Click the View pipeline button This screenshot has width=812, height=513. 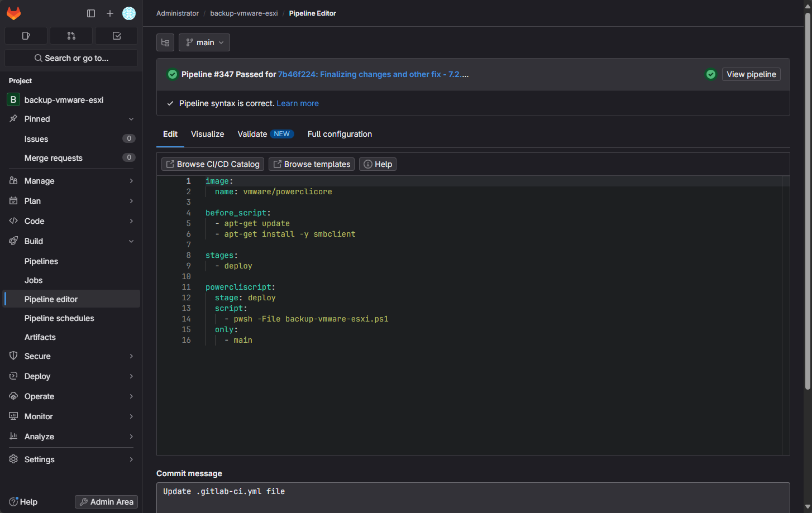[751, 74]
